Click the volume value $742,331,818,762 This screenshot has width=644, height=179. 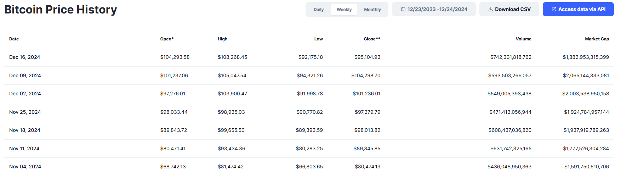pyautogui.click(x=511, y=57)
